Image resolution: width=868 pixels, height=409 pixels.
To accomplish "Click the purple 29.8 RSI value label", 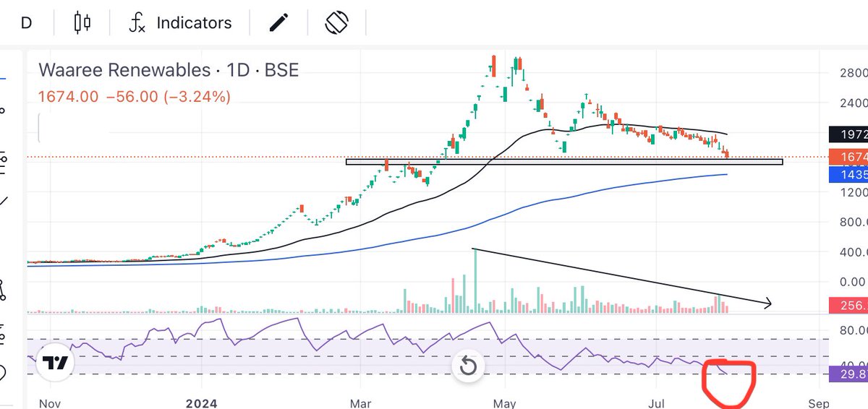I will pyautogui.click(x=848, y=374).
